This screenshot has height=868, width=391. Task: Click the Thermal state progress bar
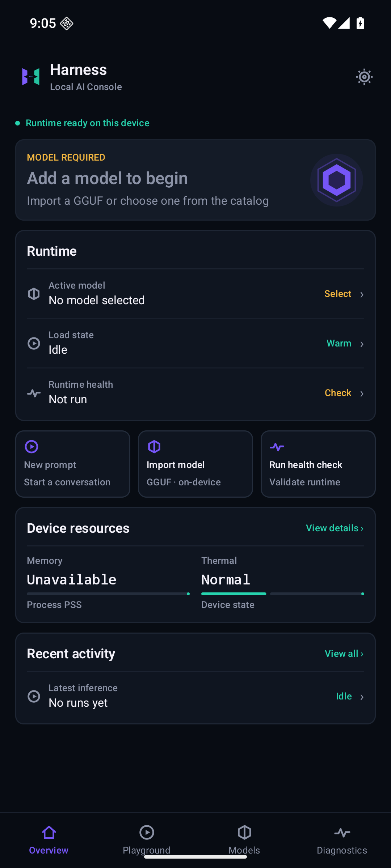click(x=283, y=594)
